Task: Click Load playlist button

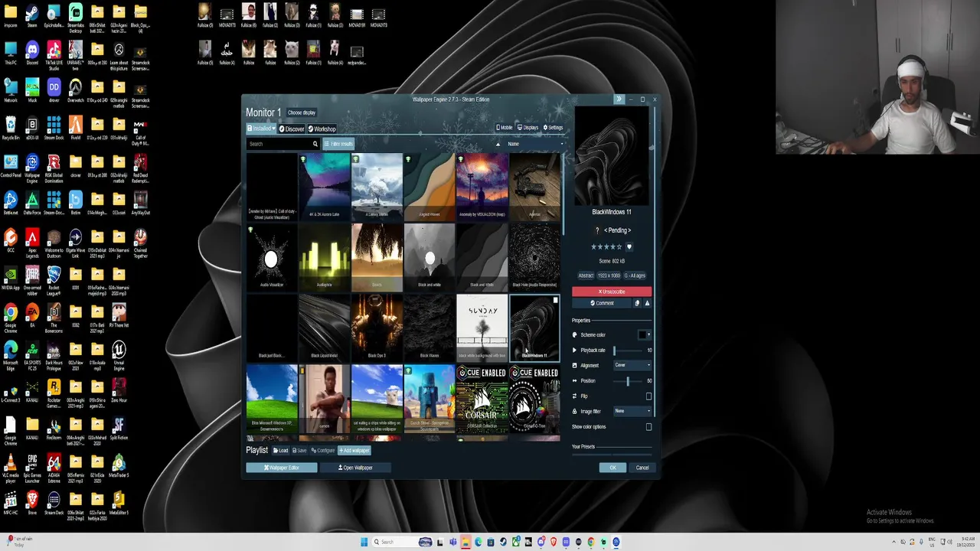Action: pyautogui.click(x=281, y=451)
